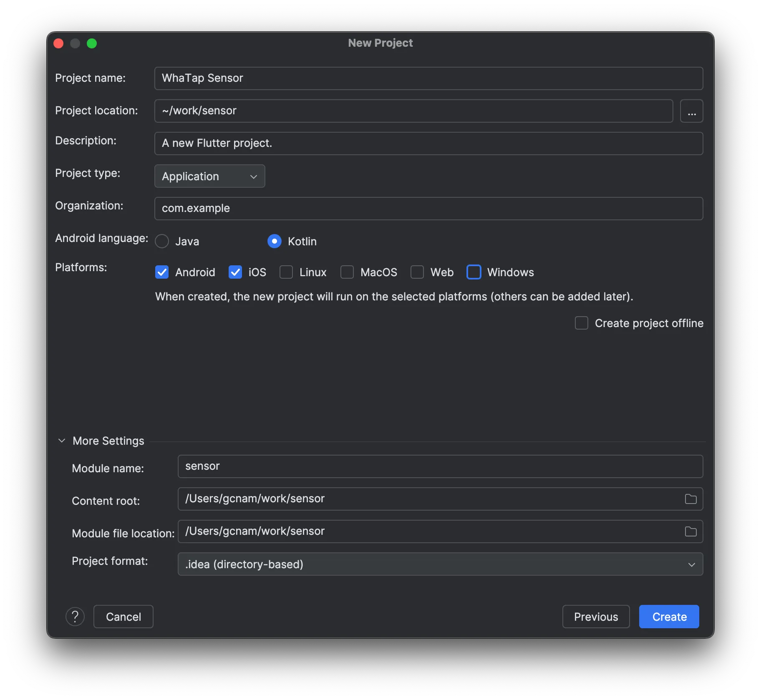Image resolution: width=761 pixels, height=700 pixels.
Task: Click into the Description field
Action: [428, 144]
